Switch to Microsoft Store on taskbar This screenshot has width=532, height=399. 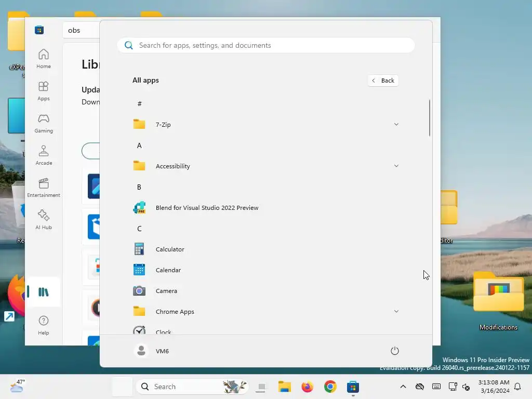pos(353,387)
